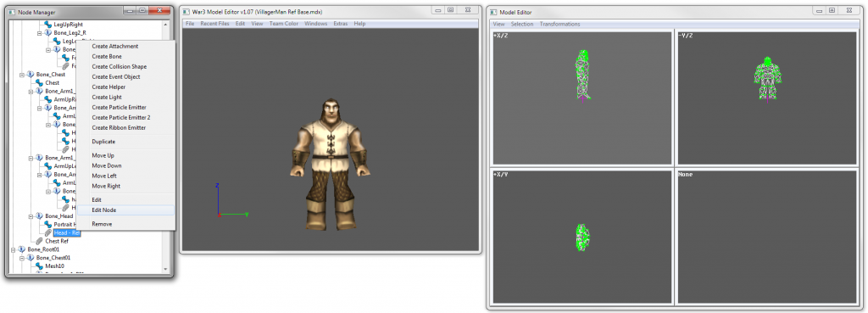
Task: Click Node Manager scrollbar down arrow
Action: [x=166, y=269]
